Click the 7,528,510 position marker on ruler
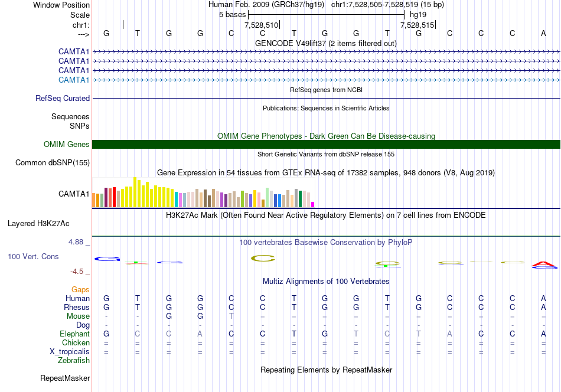Image resolution: width=561 pixels, height=392 pixels. pos(262,25)
